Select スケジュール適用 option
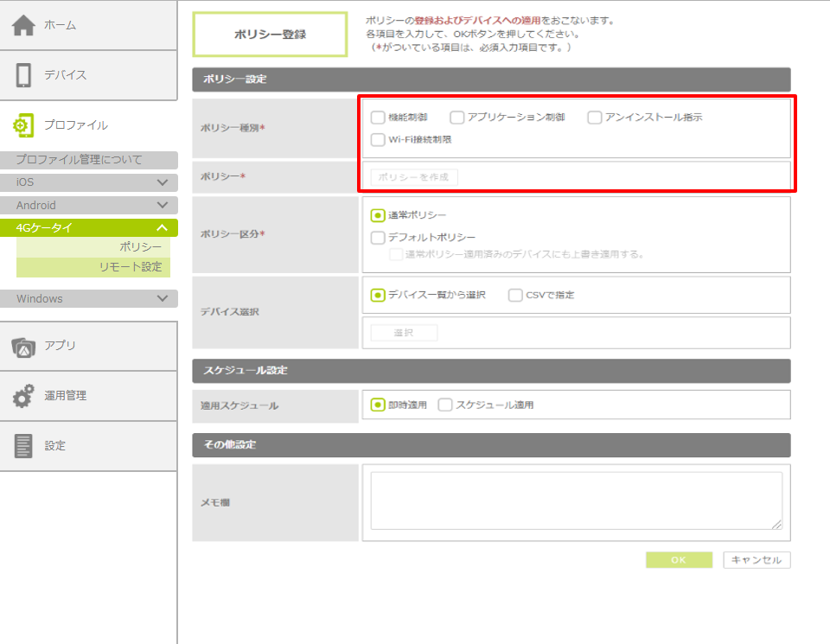The width and height of the screenshot is (830, 644). pos(446,405)
